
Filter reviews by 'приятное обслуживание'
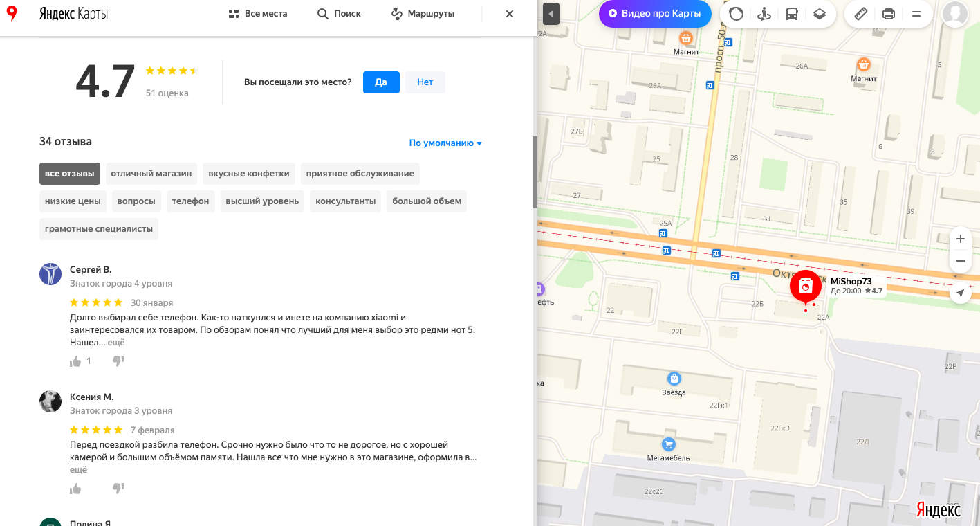[x=360, y=174]
